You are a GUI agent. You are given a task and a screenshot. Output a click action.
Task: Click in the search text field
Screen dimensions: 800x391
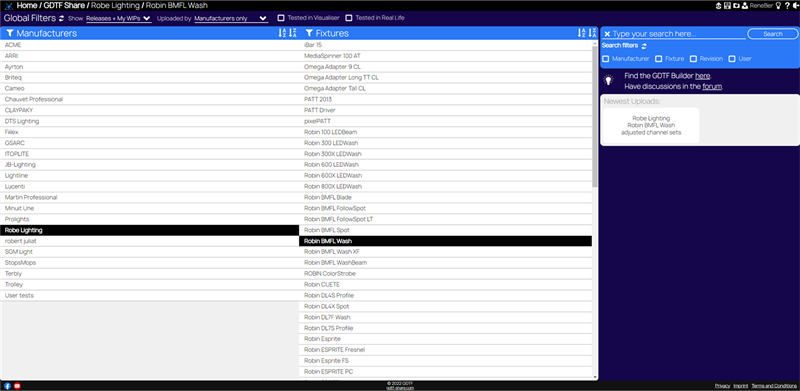[x=679, y=34]
